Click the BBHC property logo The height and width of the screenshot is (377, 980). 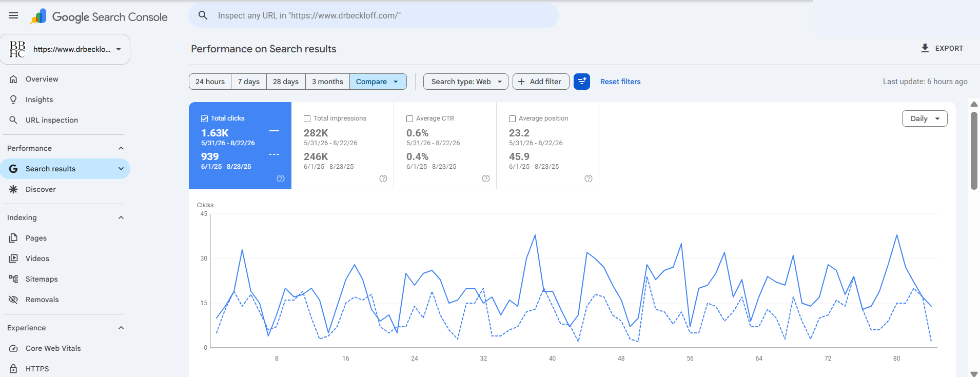pyautogui.click(x=17, y=49)
